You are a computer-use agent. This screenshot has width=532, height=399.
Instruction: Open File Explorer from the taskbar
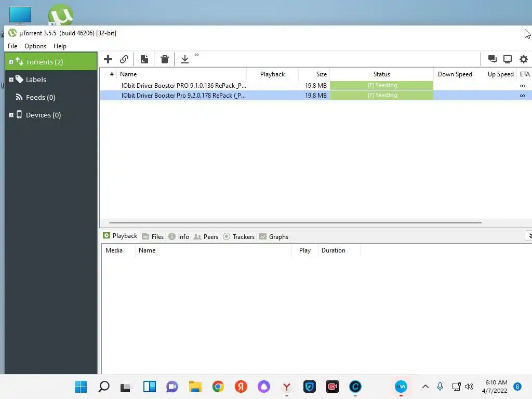195,387
